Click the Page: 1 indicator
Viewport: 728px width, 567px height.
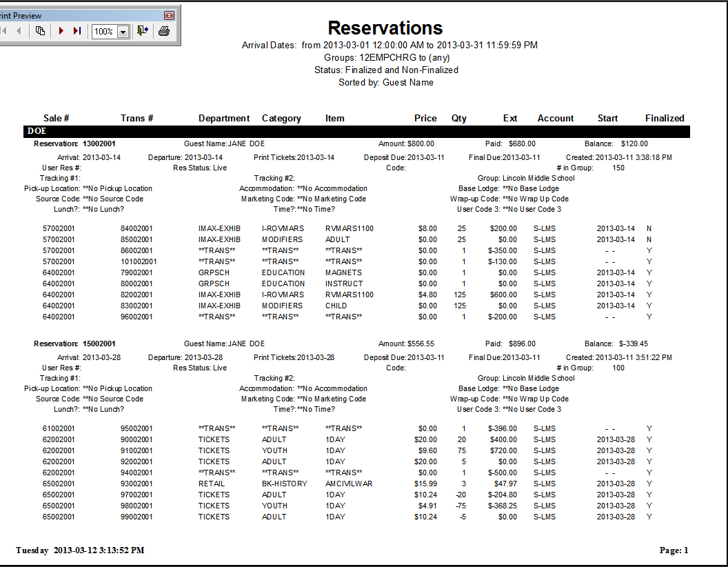(x=673, y=550)
